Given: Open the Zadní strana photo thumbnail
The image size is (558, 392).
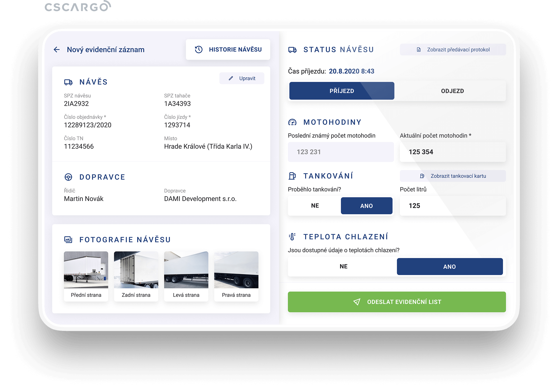Looking at the screenshot, I should [x=136, y=270].
